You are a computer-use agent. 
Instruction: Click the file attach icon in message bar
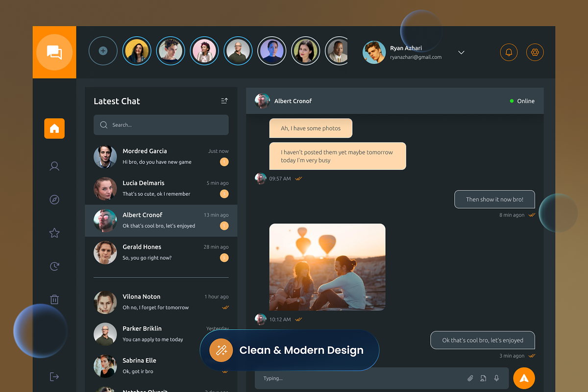[483, 378]
